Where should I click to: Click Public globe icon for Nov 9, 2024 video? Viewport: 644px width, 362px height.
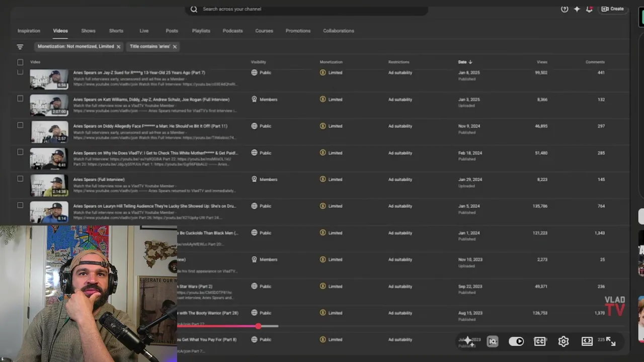click(254, 126)
